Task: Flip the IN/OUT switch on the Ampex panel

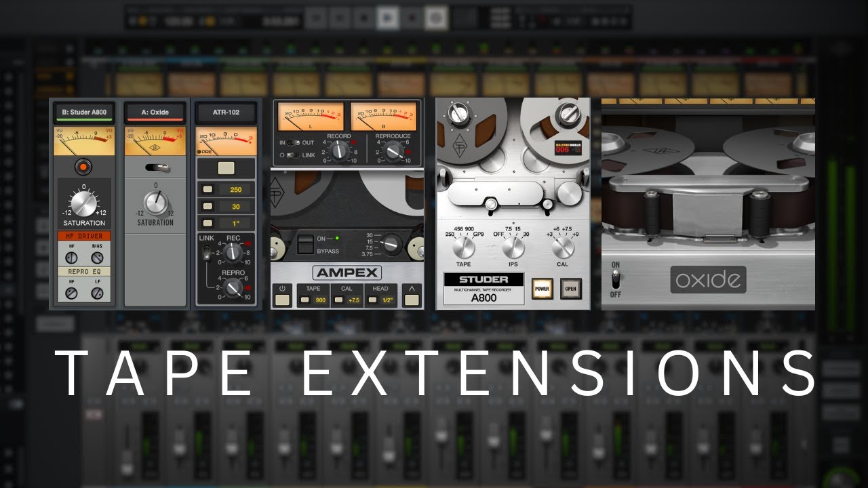Action: point(293,143)
